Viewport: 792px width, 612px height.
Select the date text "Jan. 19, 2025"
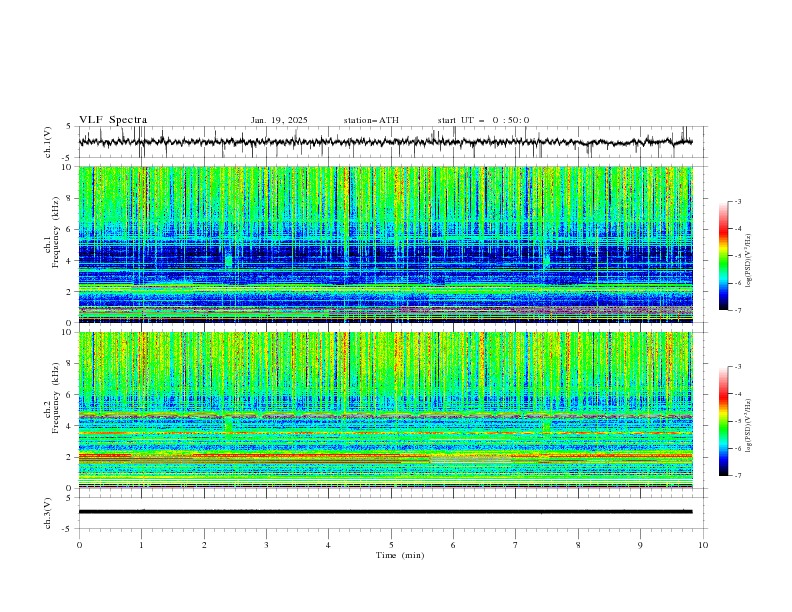pos(279,120)
